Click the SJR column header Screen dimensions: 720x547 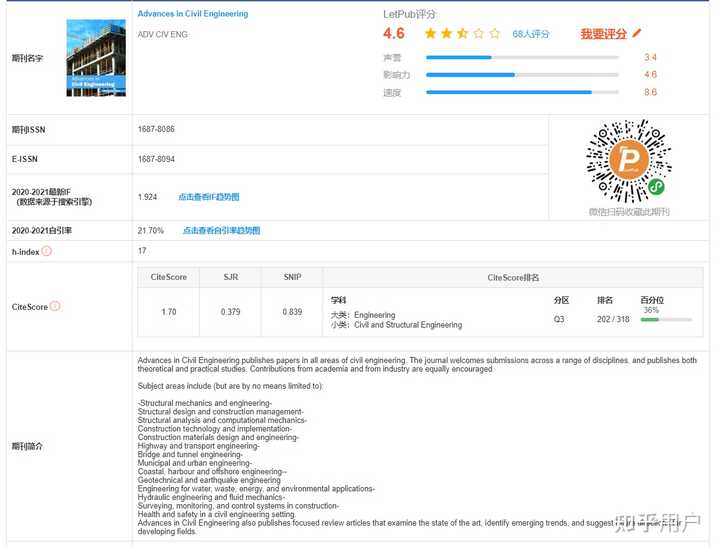point(231,277)
